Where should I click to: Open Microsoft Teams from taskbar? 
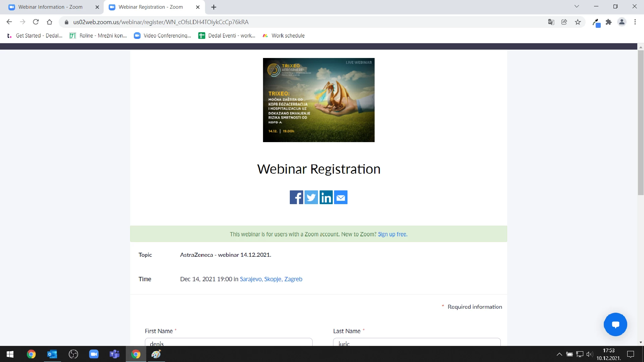point(114,354)
